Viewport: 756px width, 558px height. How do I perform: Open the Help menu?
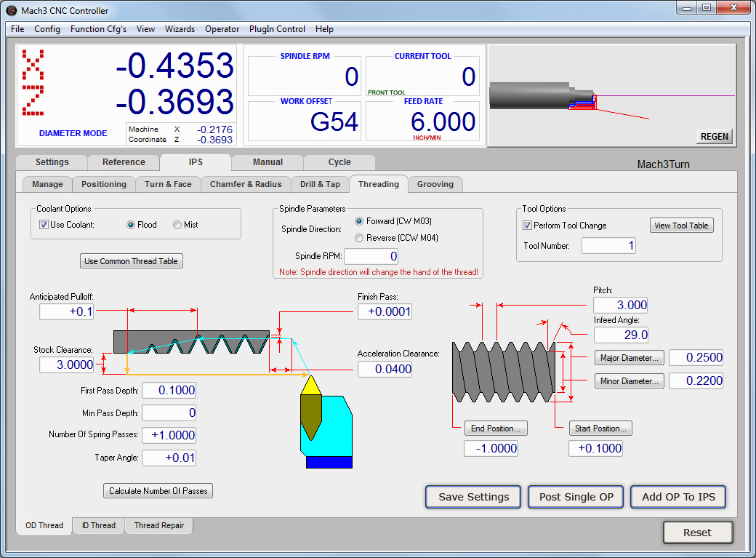[324, 29]
